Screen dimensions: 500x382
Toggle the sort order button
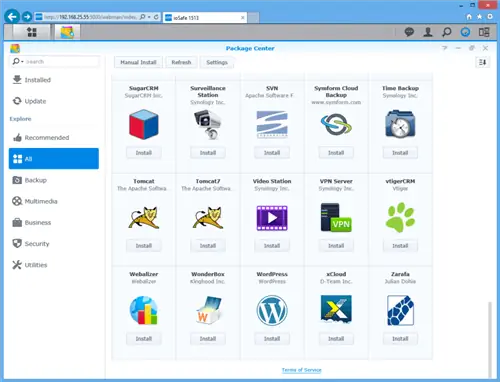click(x=482, y=62)
